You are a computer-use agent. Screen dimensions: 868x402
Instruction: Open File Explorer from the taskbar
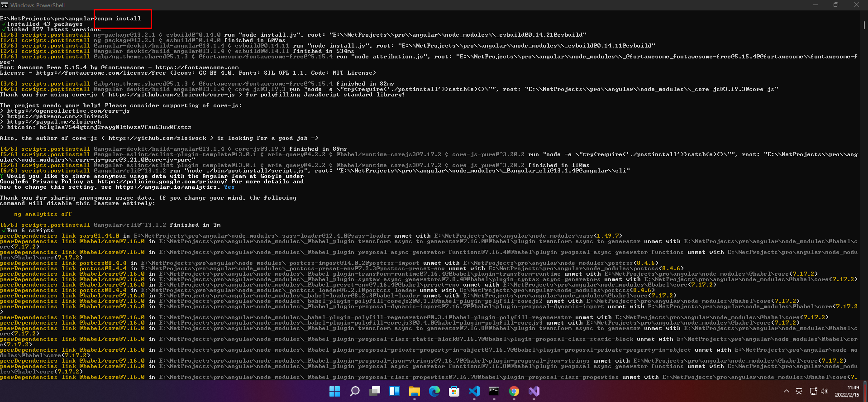click(x=415, y=391)
